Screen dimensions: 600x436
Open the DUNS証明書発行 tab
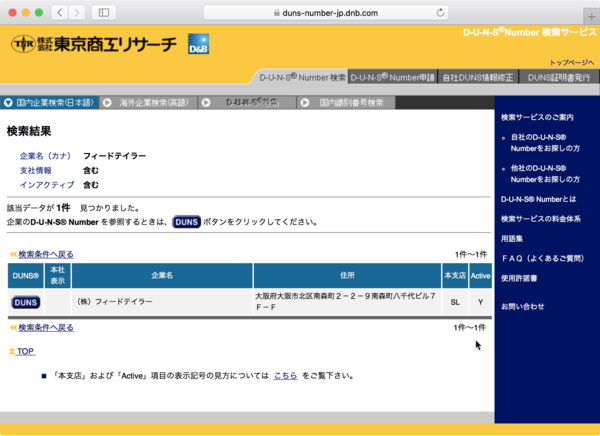(x=559, y=77)
